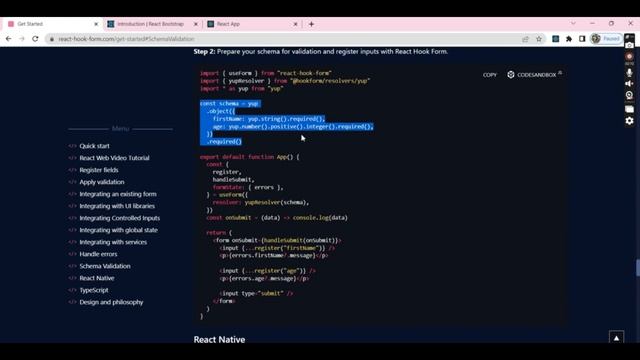The width and height of the screenshot is (640, 360).
Task: Open the paused profile avatar menu
Action: 606,39
